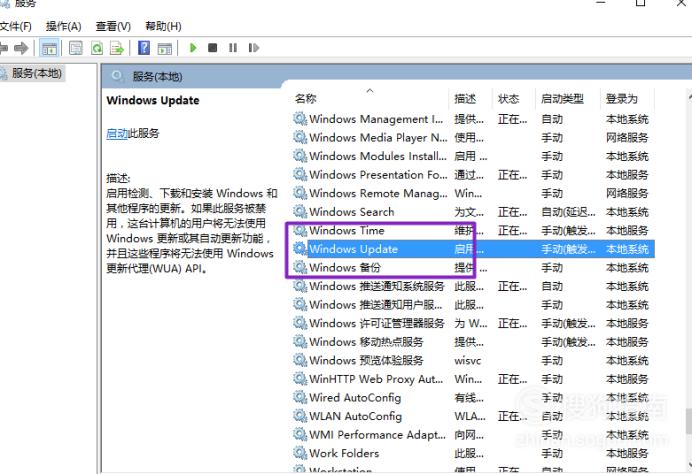Viewport: 692px width, 474px height.
Task: Select 服务(本地) in the left tree
Action: (36, 73)
